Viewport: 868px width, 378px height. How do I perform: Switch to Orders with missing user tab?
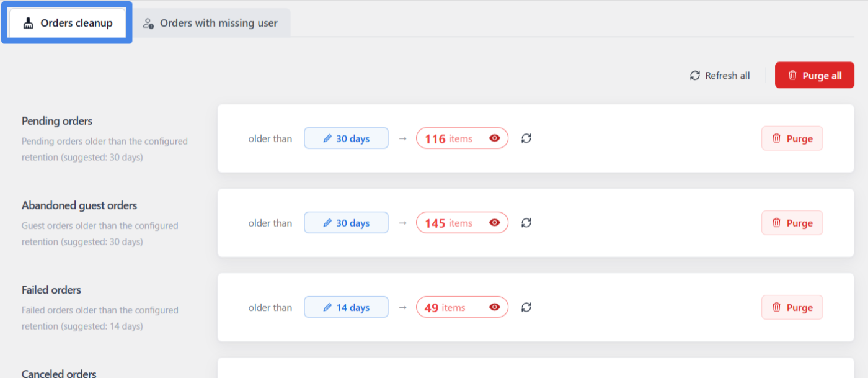[211, 23]
